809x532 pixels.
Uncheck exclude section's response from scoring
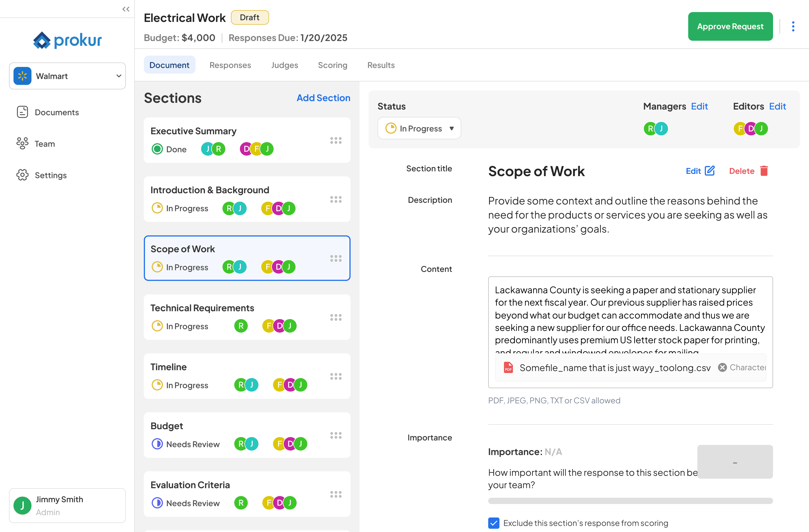494,523
